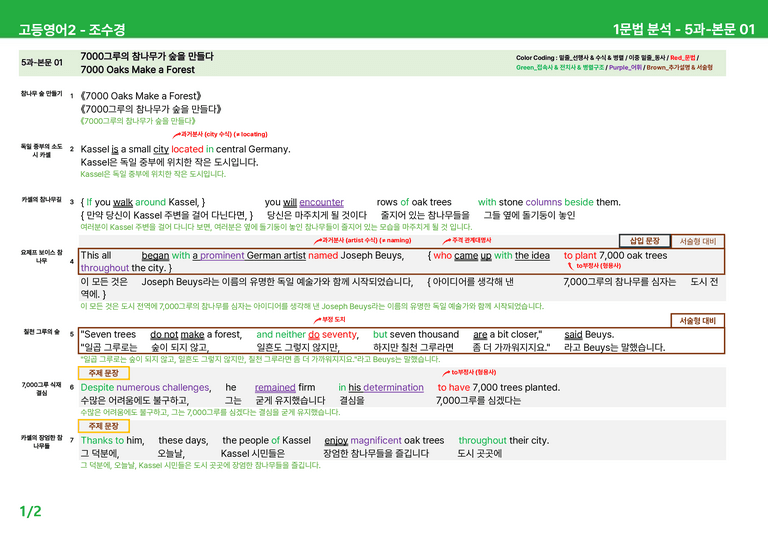Click the red 'Red_문법' color coding legend
Screen dimensions: 768x543
[x=683, y=58]
